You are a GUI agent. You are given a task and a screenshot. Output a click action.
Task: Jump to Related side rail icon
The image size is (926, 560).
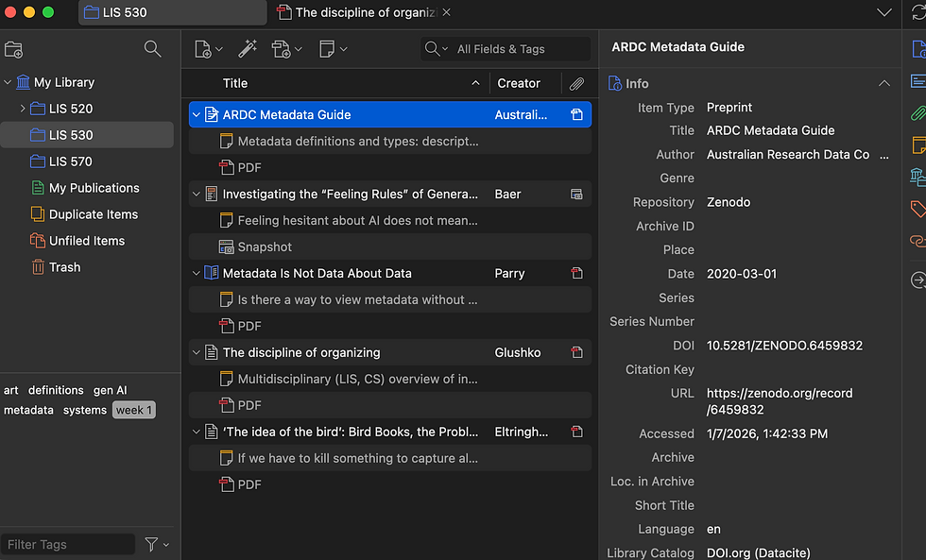tap(918, 241)
